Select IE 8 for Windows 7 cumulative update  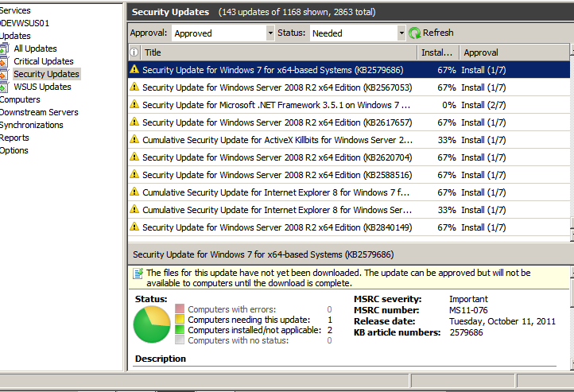(349, 192)
